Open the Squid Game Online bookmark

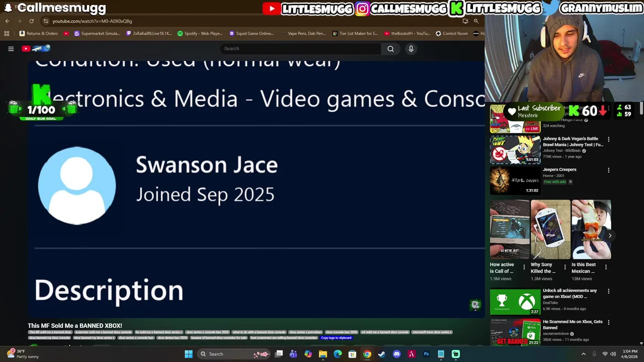[x=252, y=34]
